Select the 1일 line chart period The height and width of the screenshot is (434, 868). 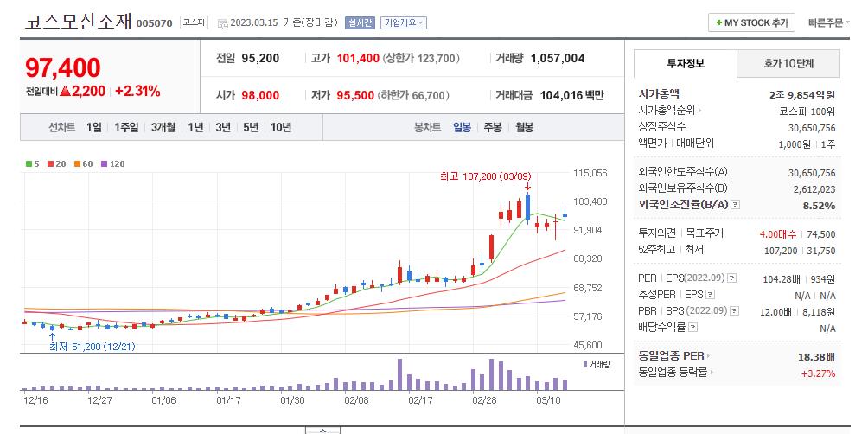tap(93, 127)
